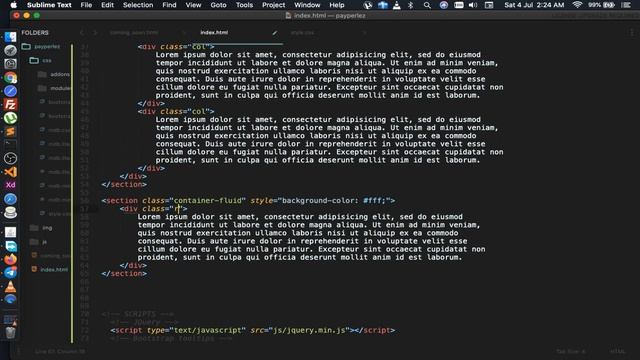640x360 pixels.
Task: Open Firefox from the dock
Action: pyautogui.click(x=11, y=259)
